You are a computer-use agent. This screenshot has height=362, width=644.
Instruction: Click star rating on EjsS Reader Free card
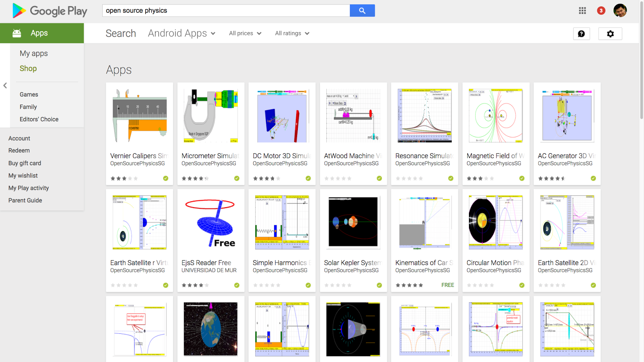[x=195, y=285]
